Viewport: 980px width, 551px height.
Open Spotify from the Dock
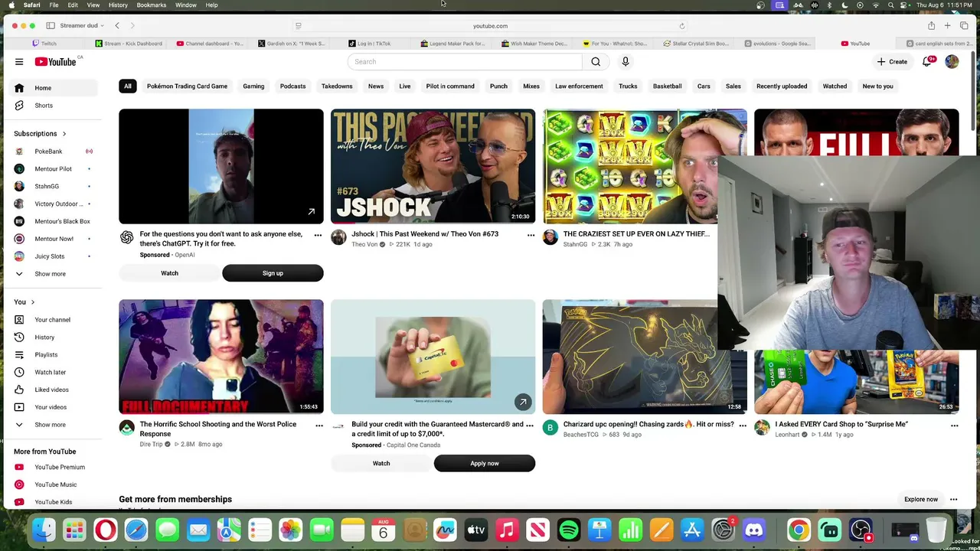coord(569,530)
